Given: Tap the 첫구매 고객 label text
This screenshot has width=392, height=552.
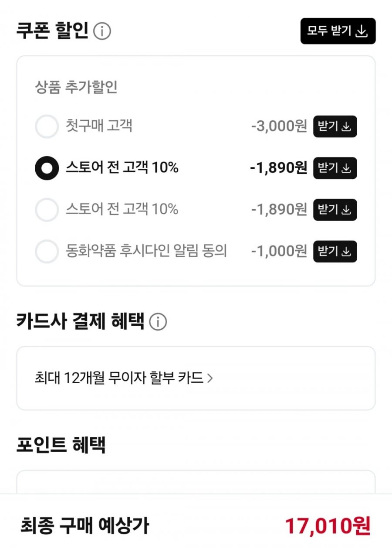Looking at the screenshot, I should click(99, 126).
